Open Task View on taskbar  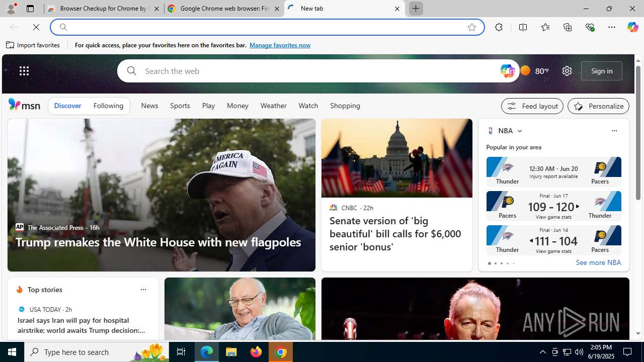click(181, 352)
